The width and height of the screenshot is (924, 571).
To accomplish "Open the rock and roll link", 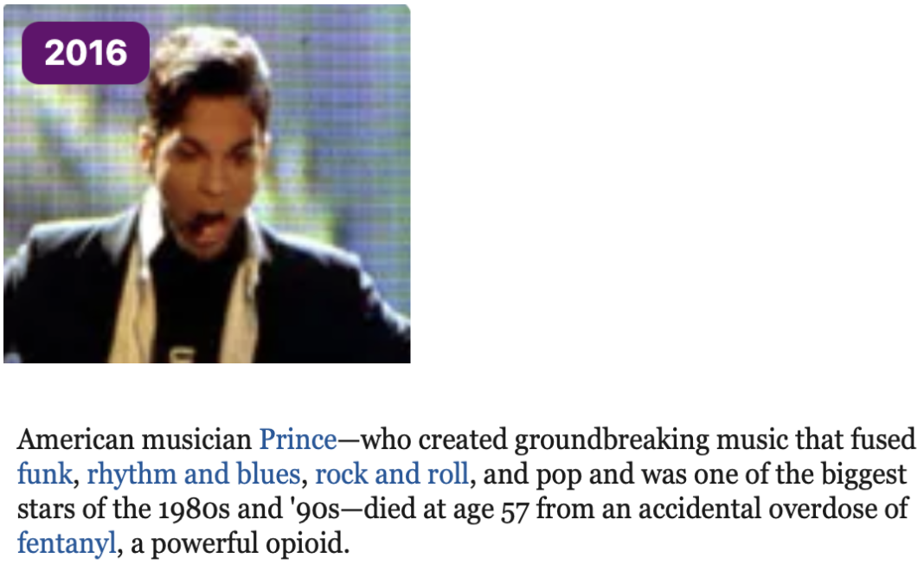I will tap(392, 474).
